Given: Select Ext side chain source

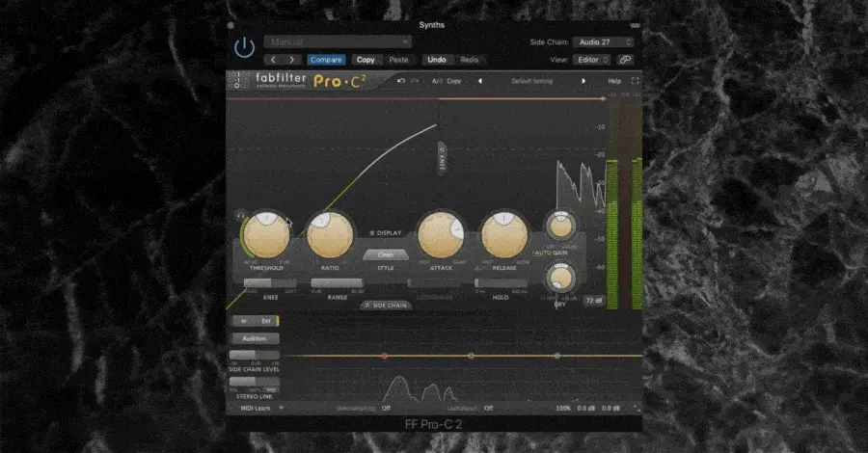Looking at the screenshot, I should (266, 321).
